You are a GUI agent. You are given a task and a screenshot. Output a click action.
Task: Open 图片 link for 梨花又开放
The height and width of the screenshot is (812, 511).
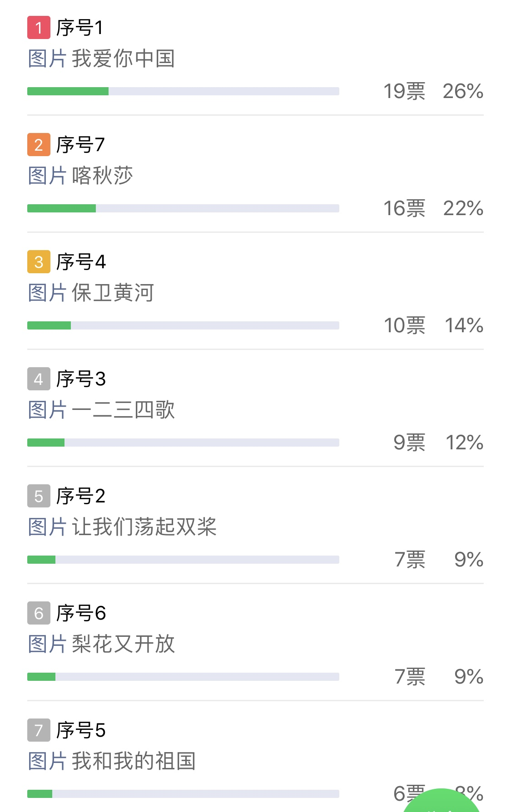tap(47, 644)
